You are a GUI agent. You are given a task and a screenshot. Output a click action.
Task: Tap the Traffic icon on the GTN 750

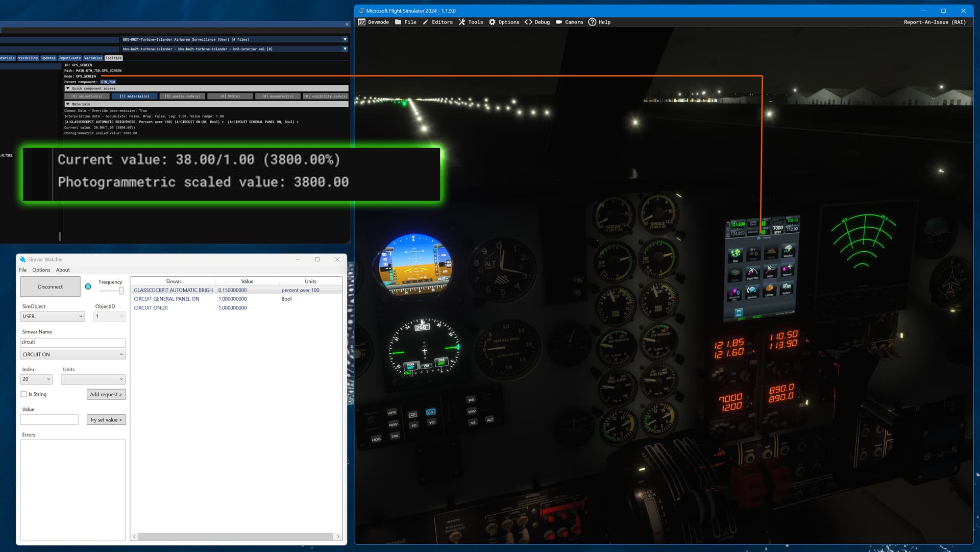(x=753, y=254)
